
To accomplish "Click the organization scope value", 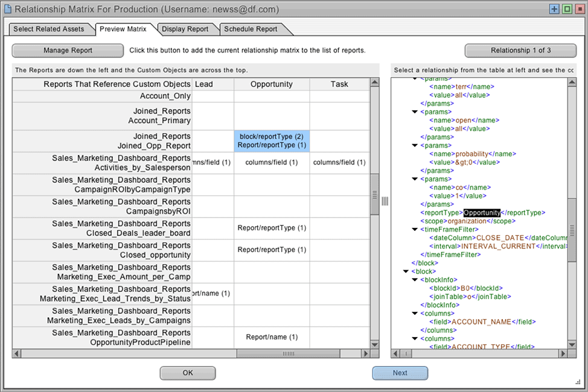I will click(467, 221).
